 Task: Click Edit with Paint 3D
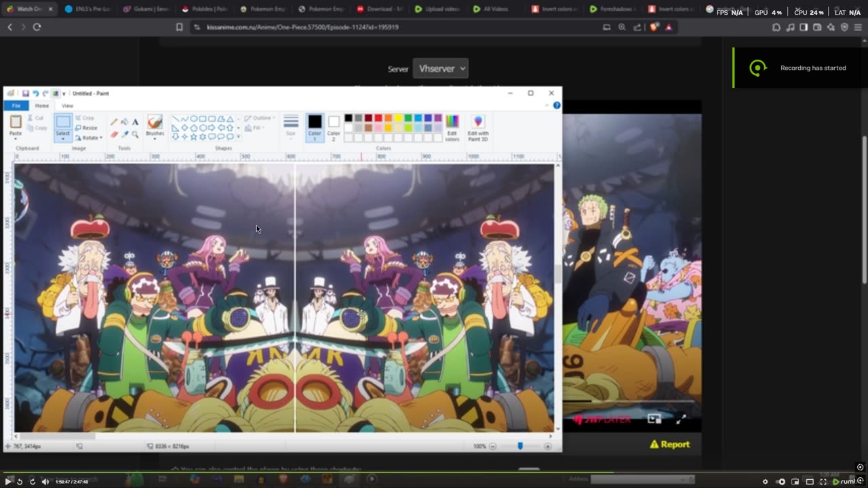pyautogui.click(x=478, y=127)
